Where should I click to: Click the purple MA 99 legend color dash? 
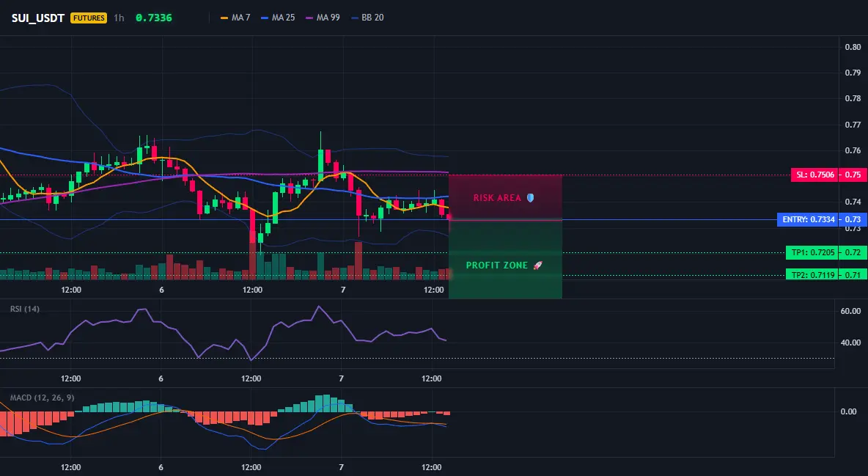click(309, 18)
